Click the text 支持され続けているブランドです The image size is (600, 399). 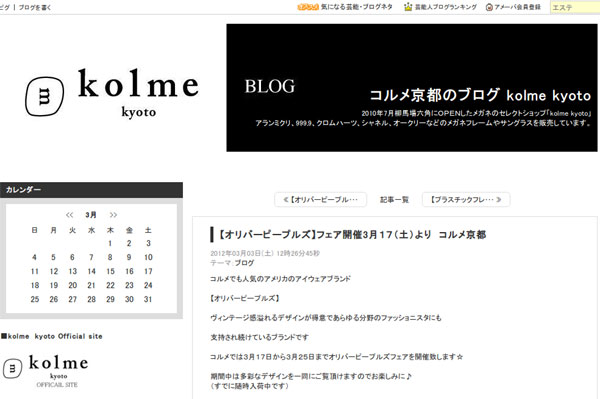(x=259, y=337)
